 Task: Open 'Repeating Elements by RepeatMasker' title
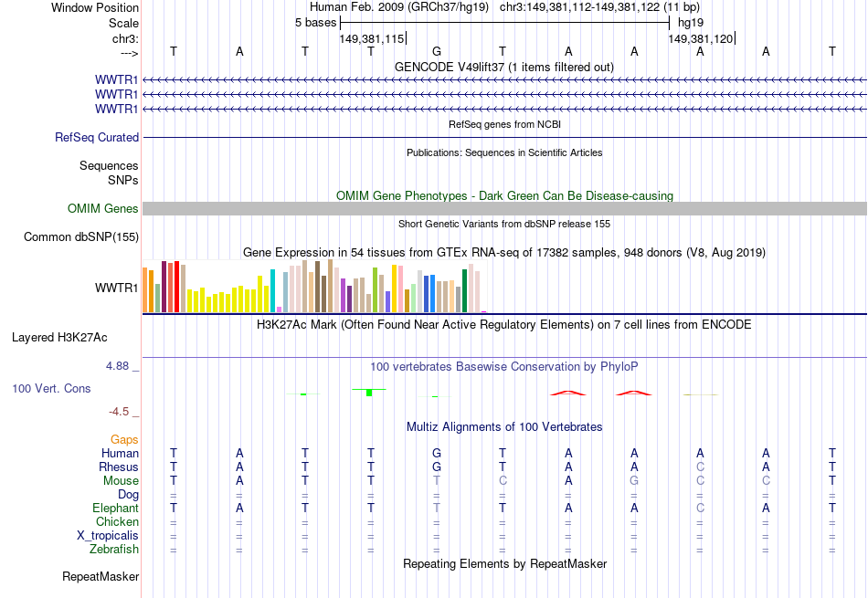pyautogui.click(x=504, y=564)
